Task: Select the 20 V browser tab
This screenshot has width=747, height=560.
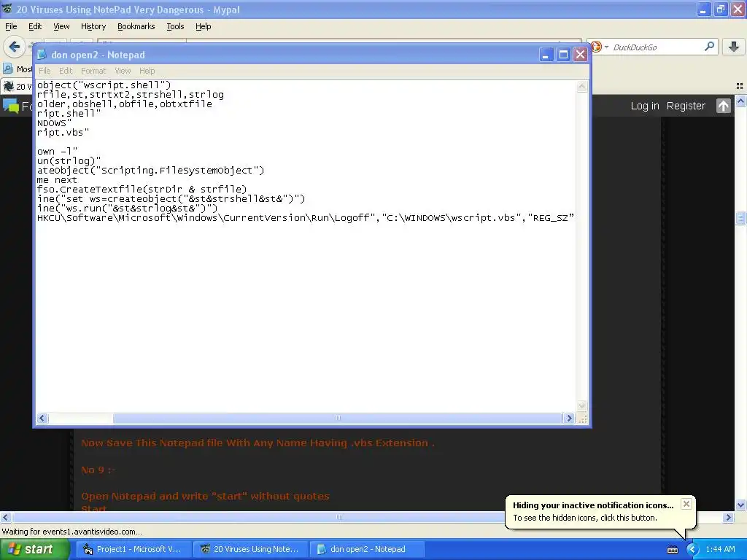Action: [17, 86]
